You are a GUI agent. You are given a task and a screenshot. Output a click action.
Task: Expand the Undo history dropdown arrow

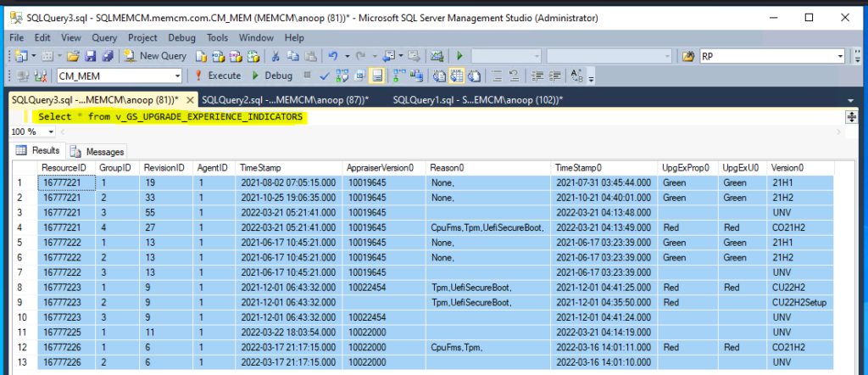tap(347, 56)
